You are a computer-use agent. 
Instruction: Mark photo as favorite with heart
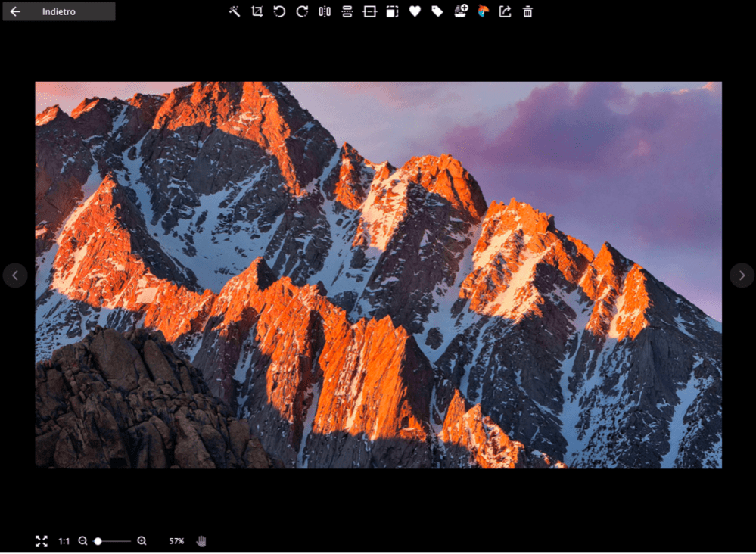pyautogui.click(x=415, y=11)
